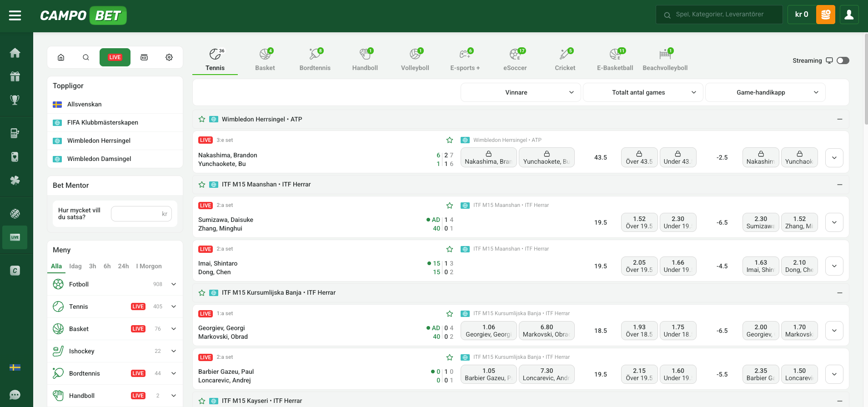Open promotions gift icon in sidebar

(15, 76)
